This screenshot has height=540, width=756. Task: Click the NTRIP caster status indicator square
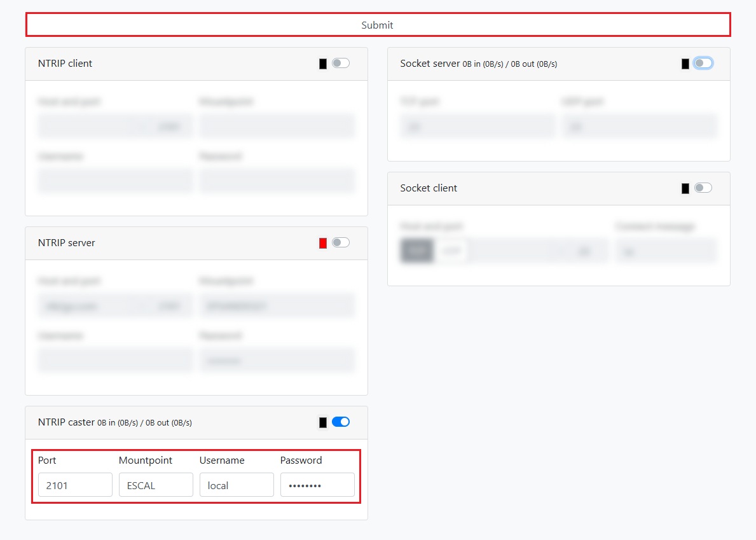323,422
